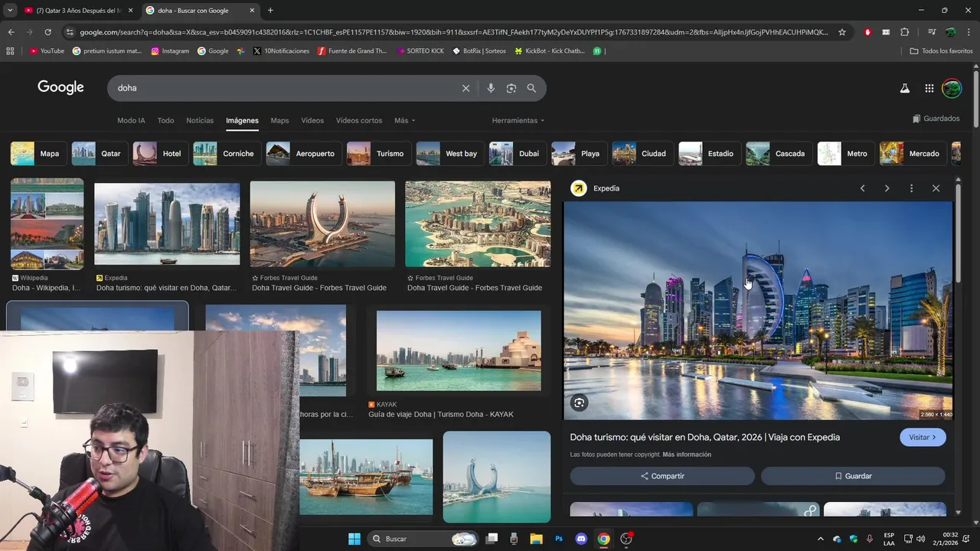The image size is (980, 551).
Task: Switch to the Noticias tab
Action: 200,120
